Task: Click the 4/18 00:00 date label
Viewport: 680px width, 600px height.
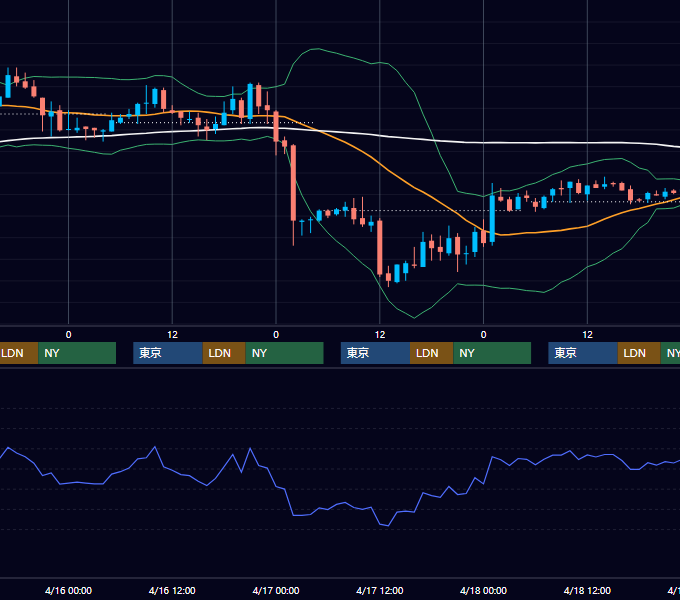Action: click(x=484, y=590)
